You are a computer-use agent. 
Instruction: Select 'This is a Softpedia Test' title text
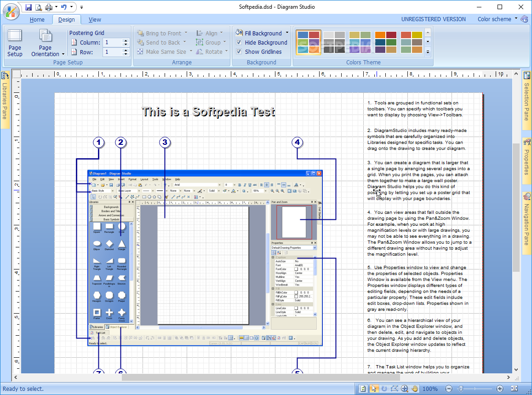pyautogui.click(x=208, y=112)
